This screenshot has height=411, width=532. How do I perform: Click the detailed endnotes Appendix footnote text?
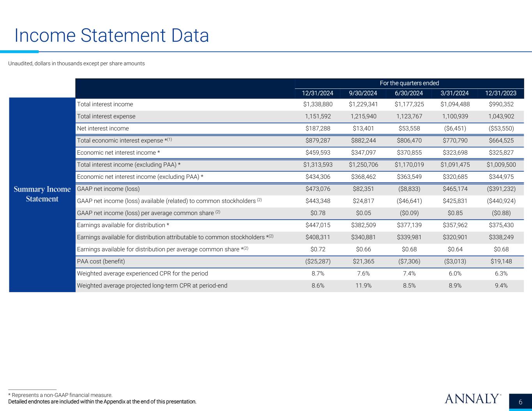[x=102, y=402]
